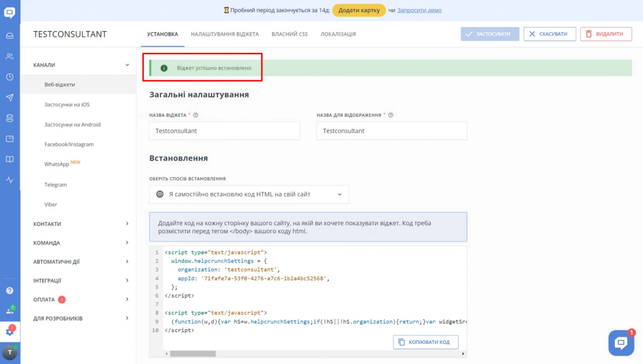The image size is (643, 364).
Task: Open the paper plane campaigns icon
Action: pyautogui.click(x=10, y=97)
